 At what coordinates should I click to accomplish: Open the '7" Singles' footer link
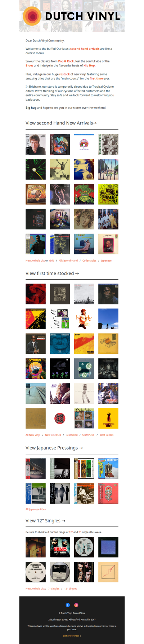click(54, 588)
